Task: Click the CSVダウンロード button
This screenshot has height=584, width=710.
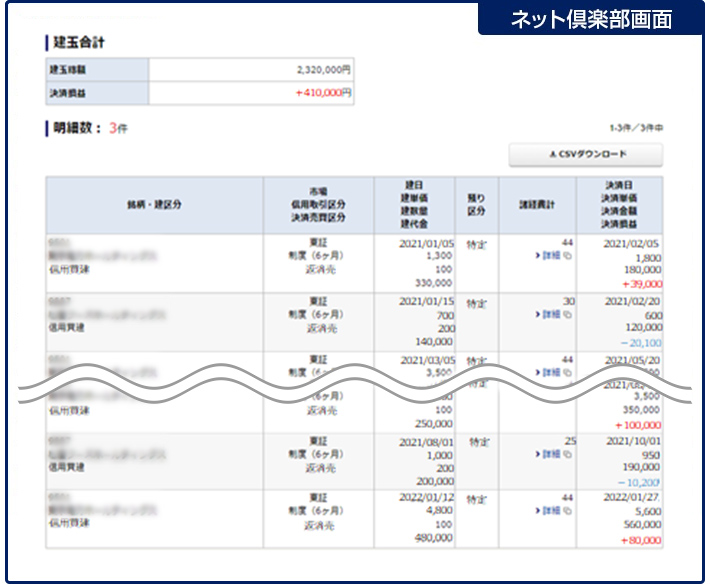Action: pyautogui.click(x=585, y=155)
